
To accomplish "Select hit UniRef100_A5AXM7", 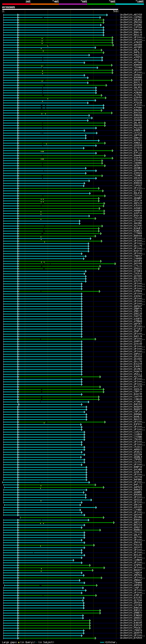I will 131,70.
